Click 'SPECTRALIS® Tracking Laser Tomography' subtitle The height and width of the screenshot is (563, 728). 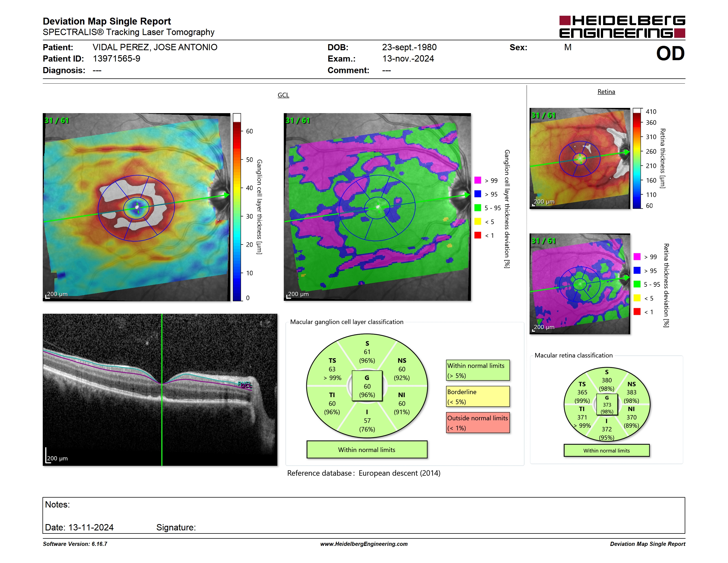tap(128, 32)
